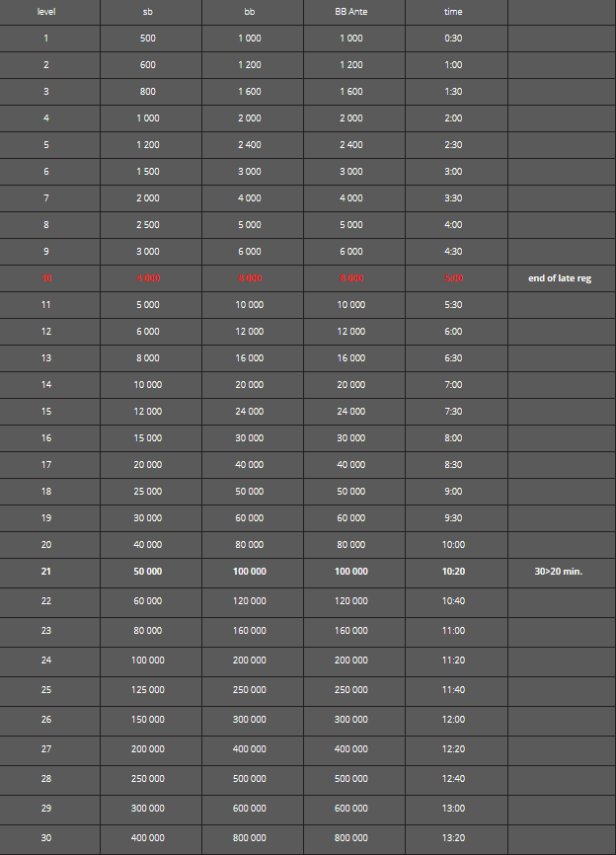
Task: Click the 'time' column header
Action: click(x=453, y=12)
